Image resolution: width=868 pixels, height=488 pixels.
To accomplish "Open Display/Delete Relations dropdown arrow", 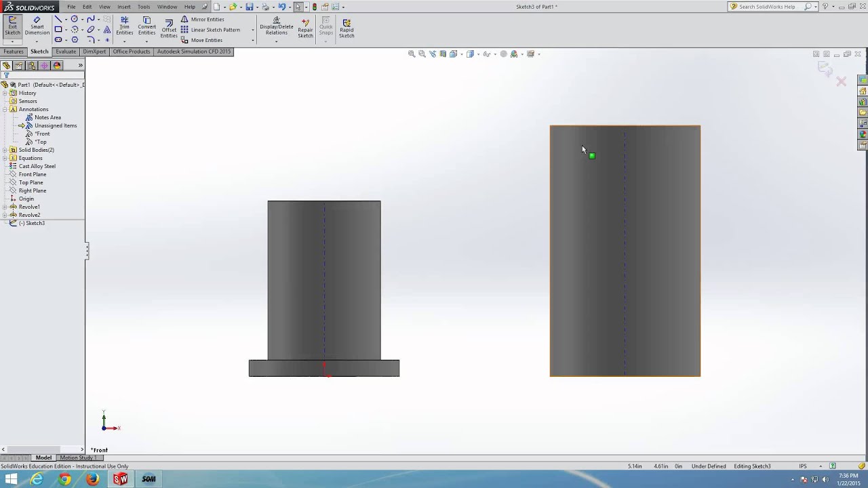I will (x=277, y=41).
